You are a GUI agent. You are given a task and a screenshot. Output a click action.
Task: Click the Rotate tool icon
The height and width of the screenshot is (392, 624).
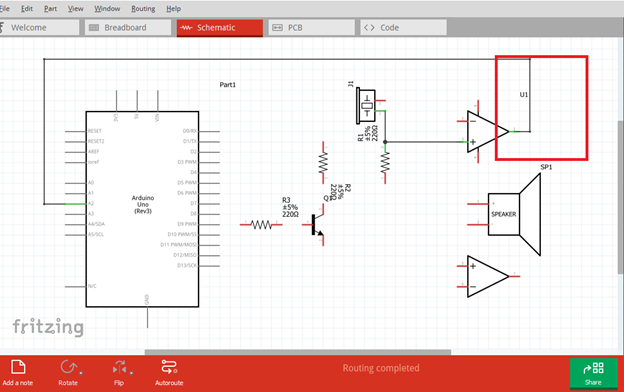[x=68, y=367]
